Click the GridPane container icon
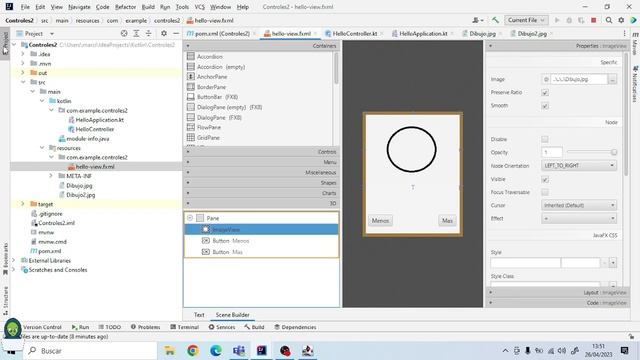The height and width of the screenshot is (360, 640). click(191, 137)
